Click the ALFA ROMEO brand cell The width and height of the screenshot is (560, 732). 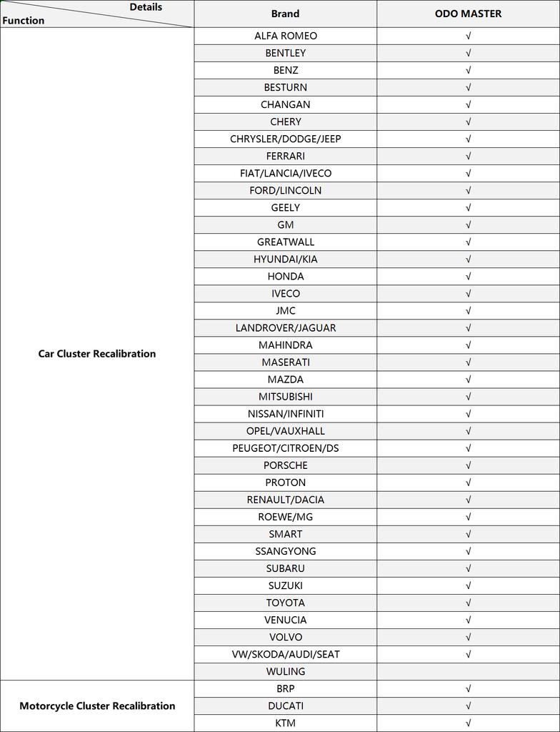[x=286, y=36]
